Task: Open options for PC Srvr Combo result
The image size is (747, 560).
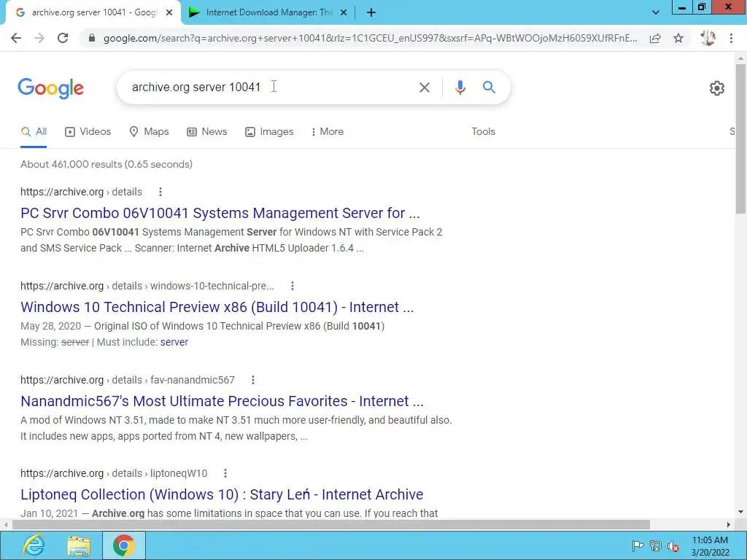Action: 160,192
